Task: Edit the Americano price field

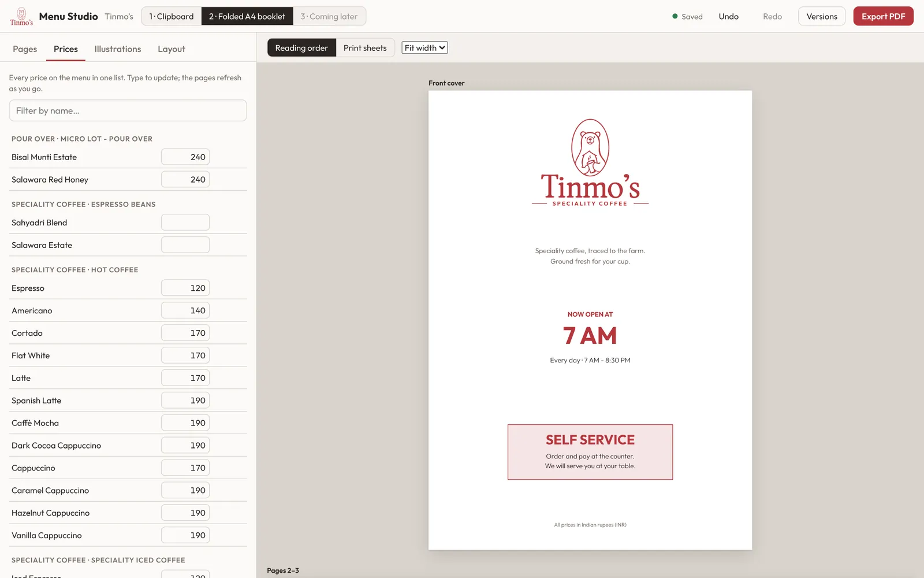Action: click(x=185, y=310)
